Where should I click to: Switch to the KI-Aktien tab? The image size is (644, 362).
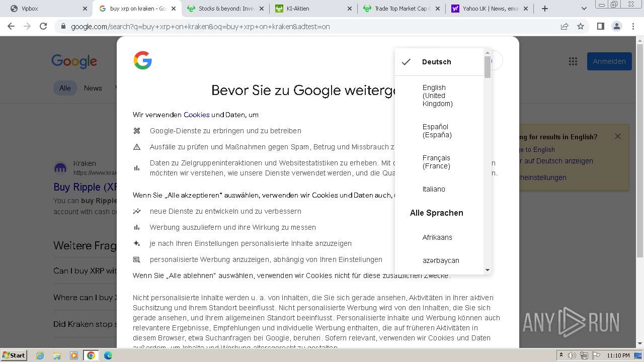tap(313, 9)
